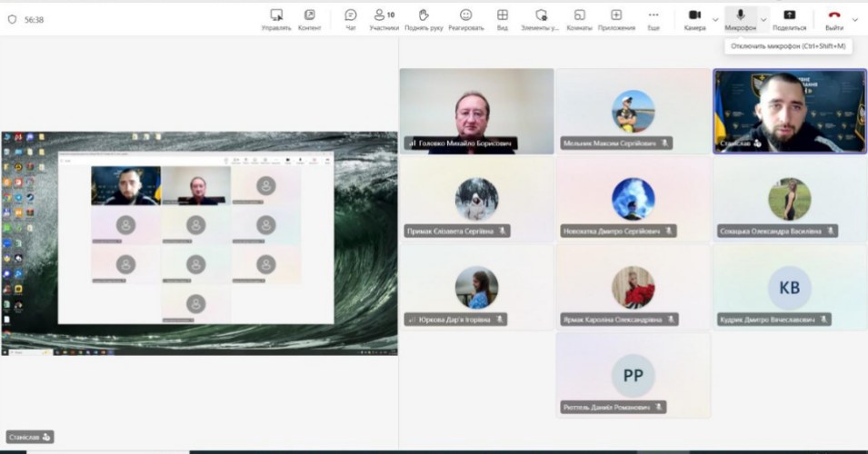Click muted mic icon beside Мельник Максим Сергійович
The height and width of the screenshot is (454, 868).
[x=664, y=143]
